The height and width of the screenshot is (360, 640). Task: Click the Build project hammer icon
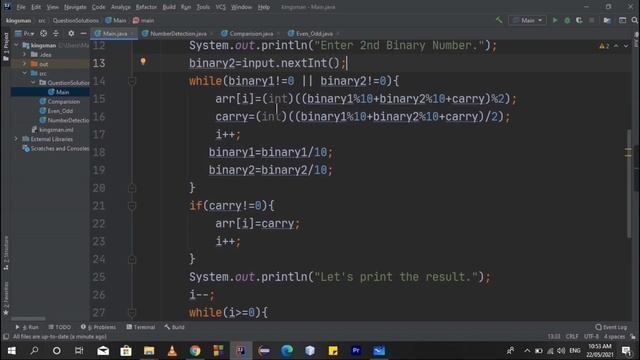click(499, 20)
